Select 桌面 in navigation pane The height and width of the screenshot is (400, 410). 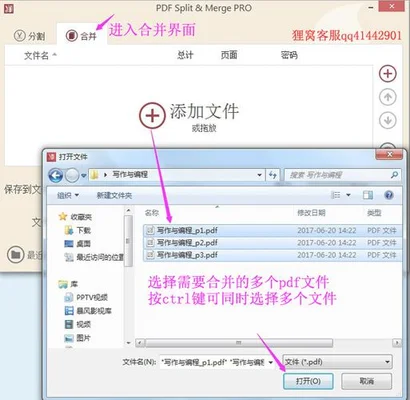pos(77,244)
